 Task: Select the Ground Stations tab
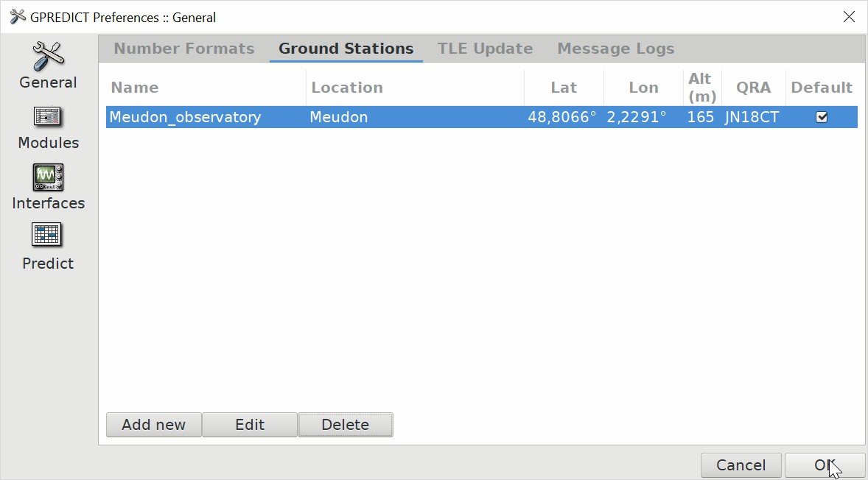(x=346, y=49)
